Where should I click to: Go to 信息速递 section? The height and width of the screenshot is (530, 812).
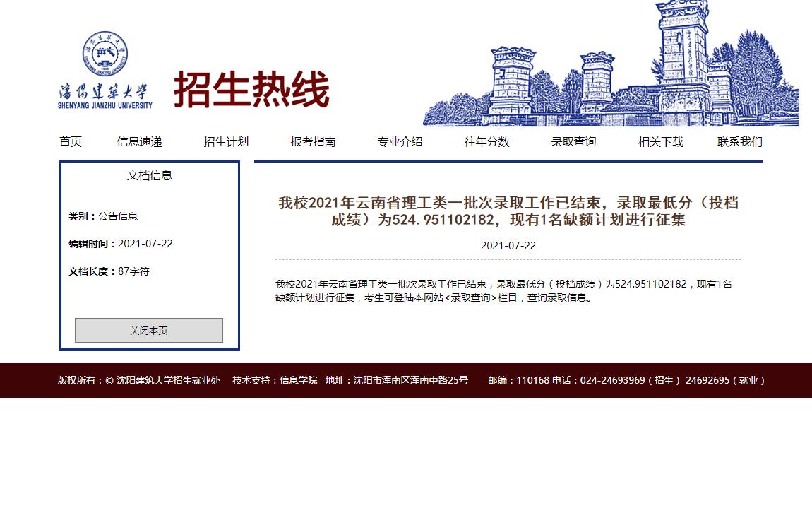[139, 141]
